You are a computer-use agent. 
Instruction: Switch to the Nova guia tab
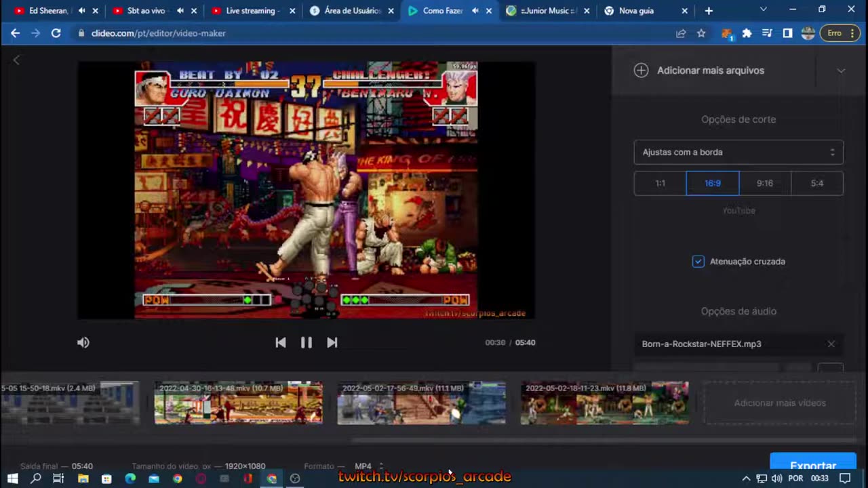click(x=637, y=11)
